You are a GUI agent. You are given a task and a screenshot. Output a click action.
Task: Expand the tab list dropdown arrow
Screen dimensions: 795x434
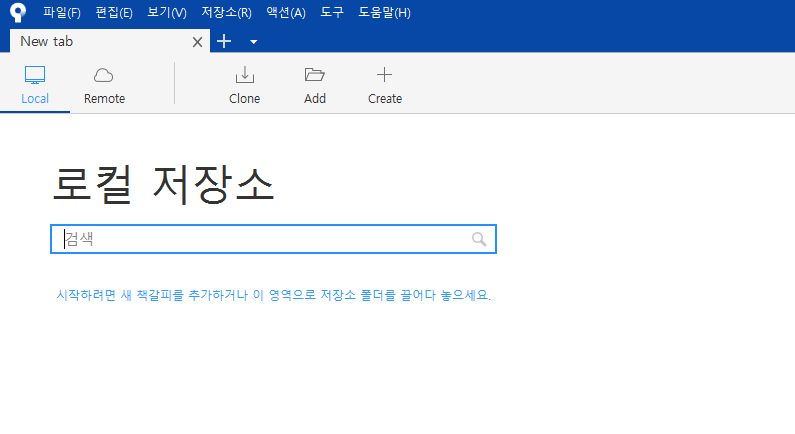point(253,42)
